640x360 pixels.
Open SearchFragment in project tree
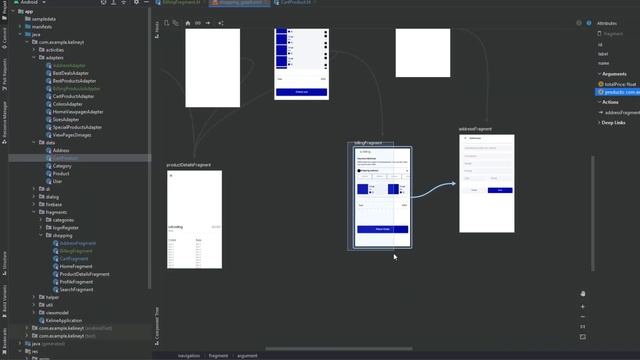pos(76,290)
